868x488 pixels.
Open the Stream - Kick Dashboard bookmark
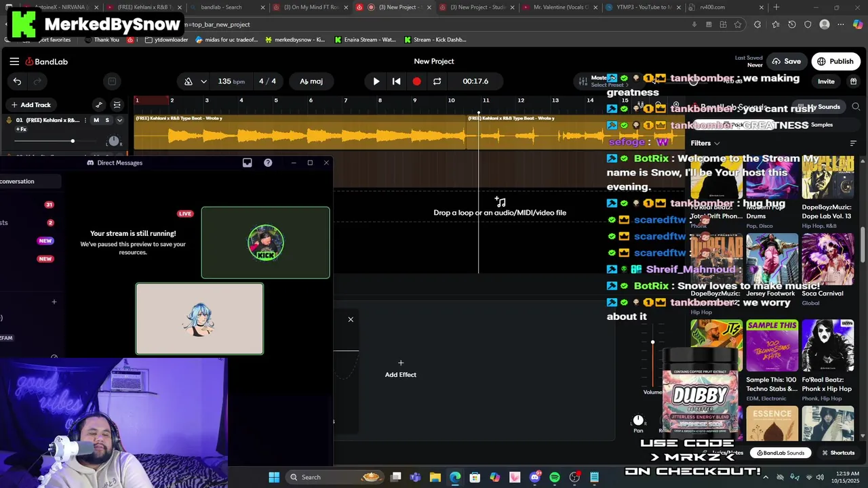[435, 40]
